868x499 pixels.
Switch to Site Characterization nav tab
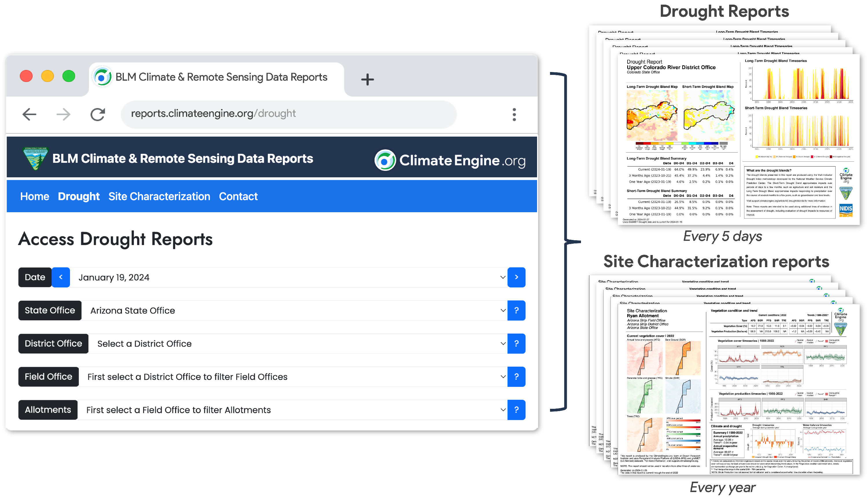(x=159, y=196)
